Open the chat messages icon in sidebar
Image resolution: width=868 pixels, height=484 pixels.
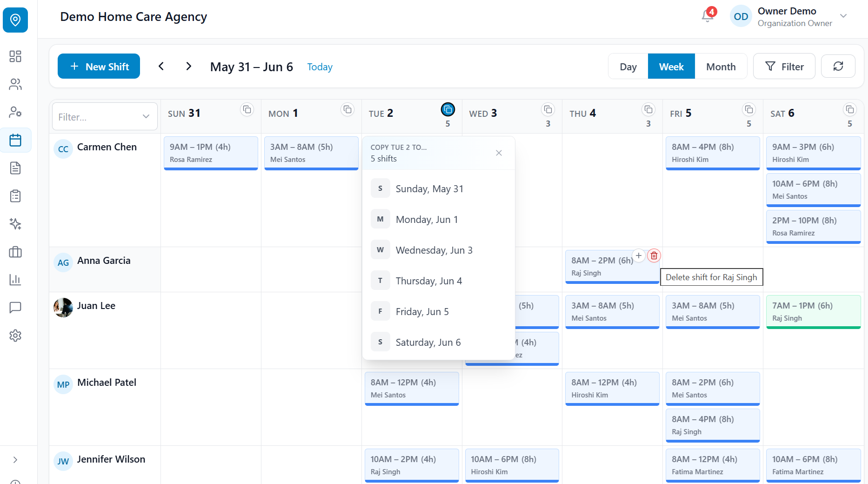[x=15, y=308]
